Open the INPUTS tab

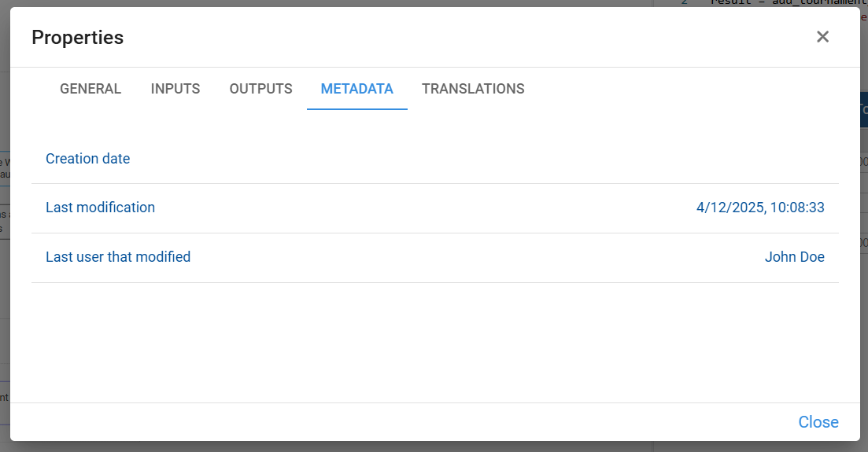point(175,89)
